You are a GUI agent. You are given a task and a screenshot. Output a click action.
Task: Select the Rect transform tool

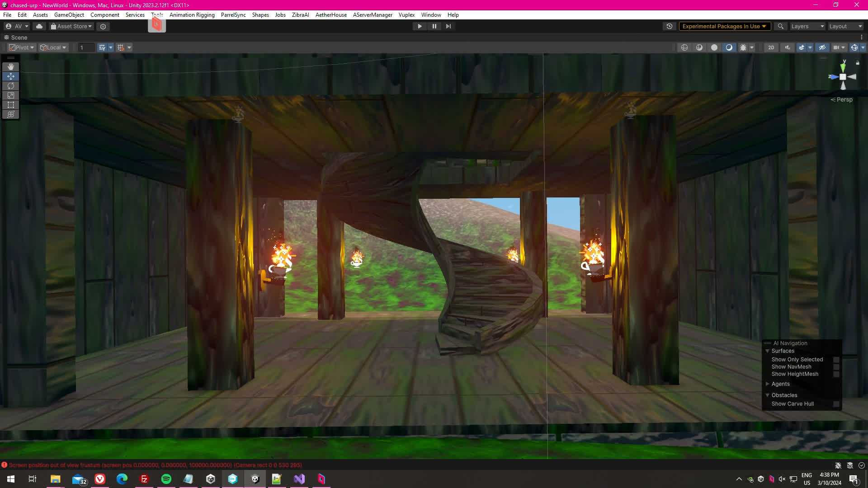coord(11,105)
